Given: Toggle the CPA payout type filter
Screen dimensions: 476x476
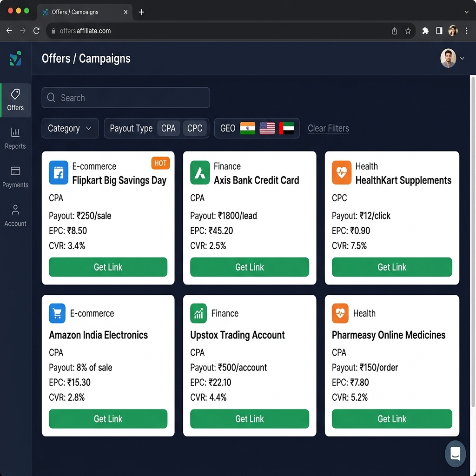Looking at the screenshot, I should point(168,128).
